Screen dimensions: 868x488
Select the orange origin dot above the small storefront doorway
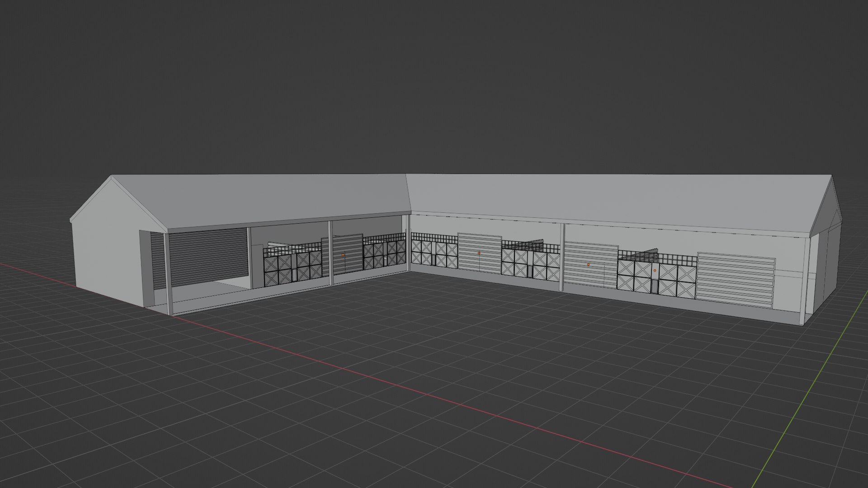tap(655, 270)
